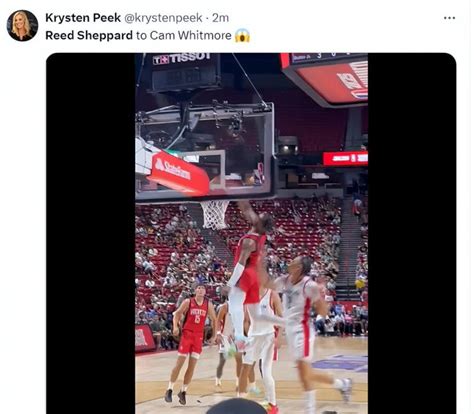
Task: Click the Krysten Peek display name
Action: [83, 18]
